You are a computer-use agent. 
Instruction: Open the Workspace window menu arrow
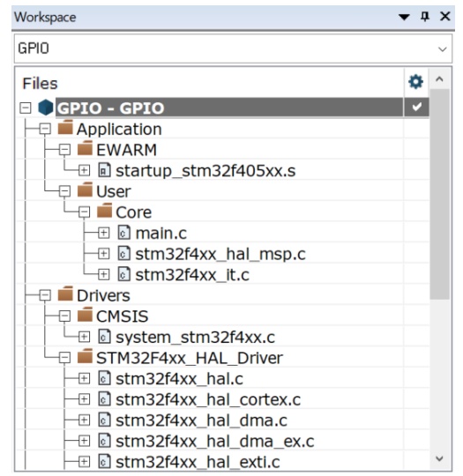click(404, 17)
